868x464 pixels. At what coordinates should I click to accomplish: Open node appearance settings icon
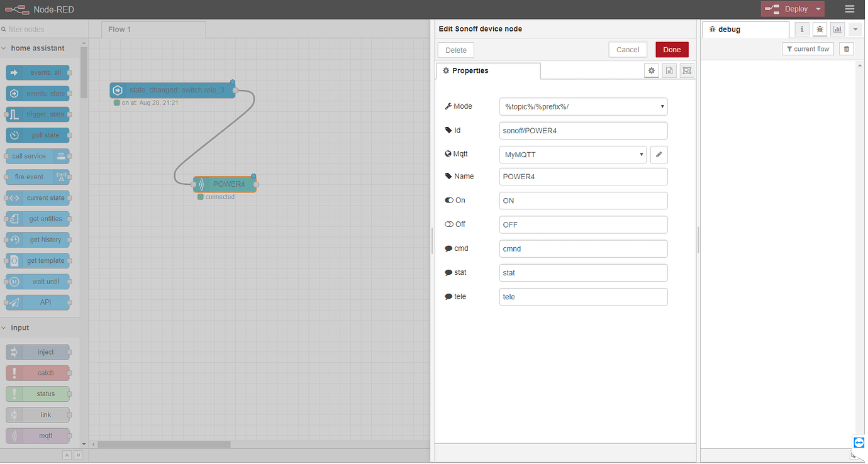(687, 70)
